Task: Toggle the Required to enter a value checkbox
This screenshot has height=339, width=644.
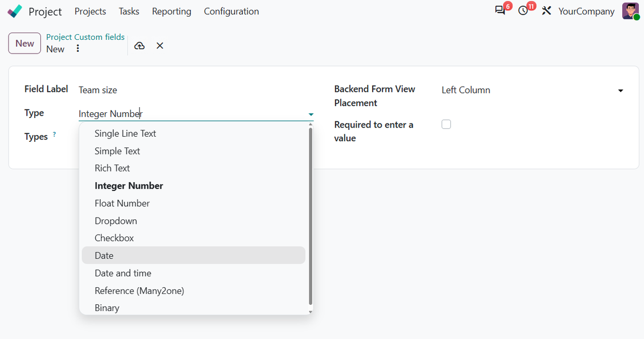Action: tap(446, 124)
